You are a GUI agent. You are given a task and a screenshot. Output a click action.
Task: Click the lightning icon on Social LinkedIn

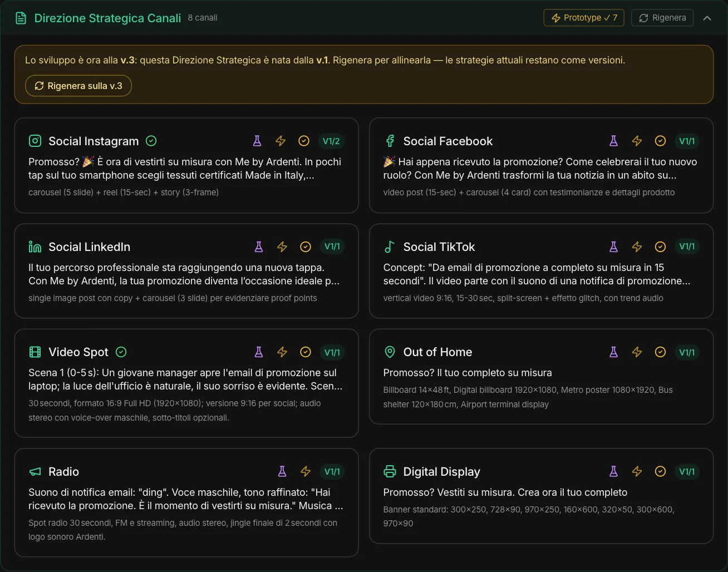282,246
